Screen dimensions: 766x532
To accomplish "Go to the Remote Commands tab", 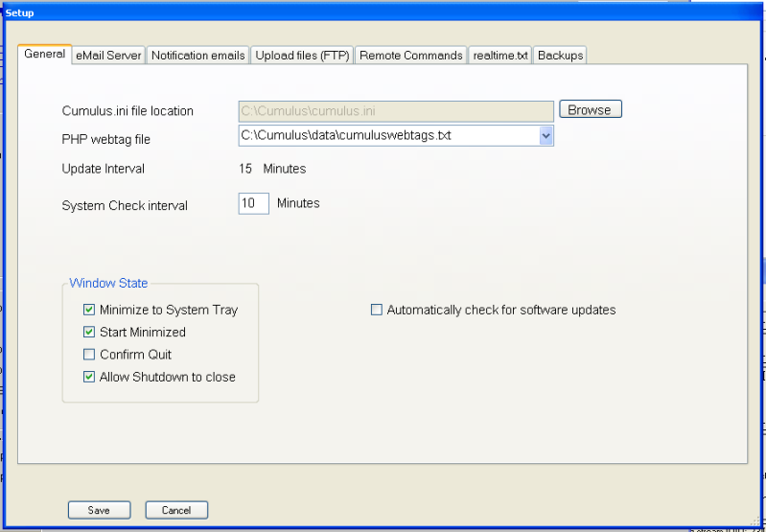I will pos(410,56).
